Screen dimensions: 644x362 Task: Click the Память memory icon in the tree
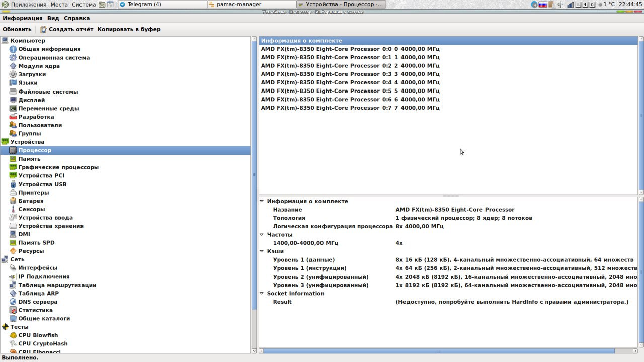13,159
